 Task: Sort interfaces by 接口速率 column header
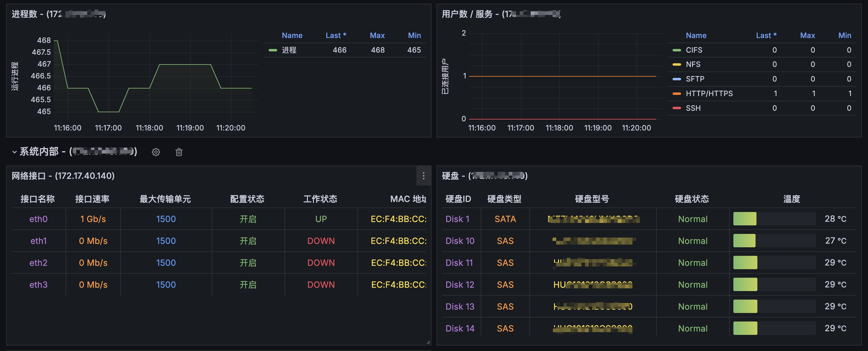pos(92,199)
